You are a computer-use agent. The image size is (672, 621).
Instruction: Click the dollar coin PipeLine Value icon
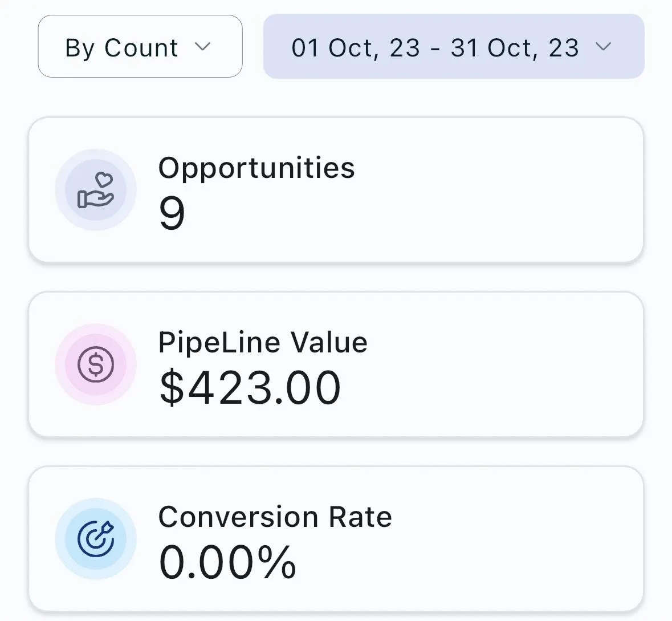(96, 364)
